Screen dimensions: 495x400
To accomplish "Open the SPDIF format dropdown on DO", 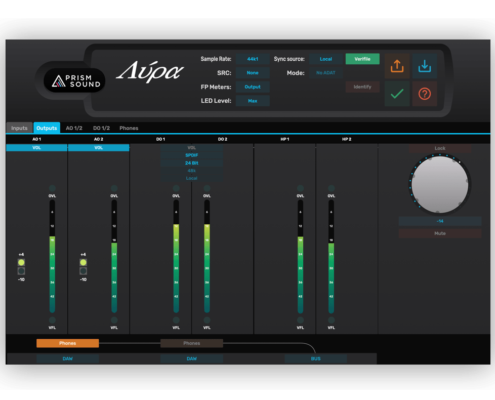I will [192, 155].
